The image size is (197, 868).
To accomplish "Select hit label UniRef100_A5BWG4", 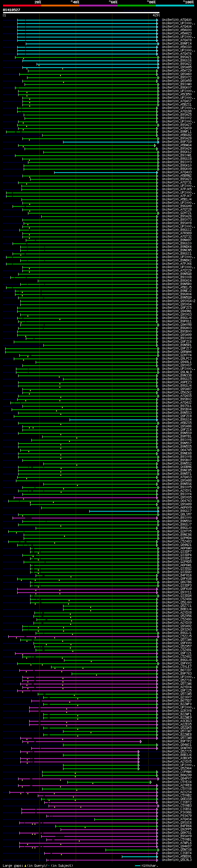I will pos(177,145).
